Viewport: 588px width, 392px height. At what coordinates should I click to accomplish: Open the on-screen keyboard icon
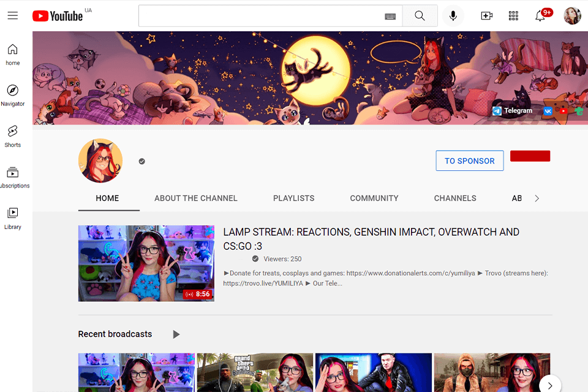390,16
